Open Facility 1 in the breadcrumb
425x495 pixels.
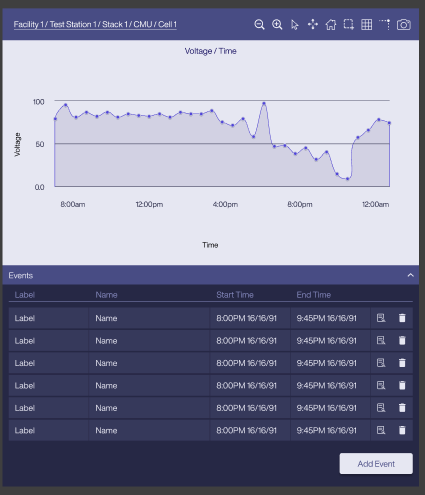point(29,24)
